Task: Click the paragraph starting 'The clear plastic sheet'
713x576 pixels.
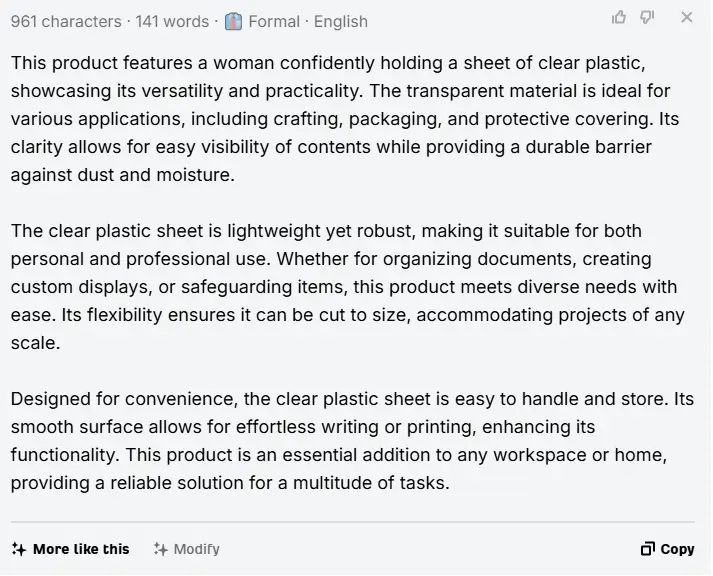Action: 348,286
